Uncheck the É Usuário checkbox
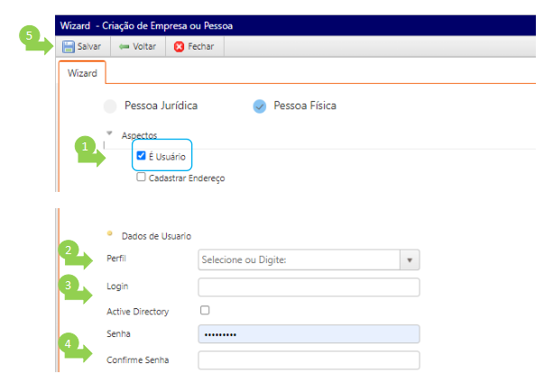This screenshot has height=392, width=544. (142, 156)
